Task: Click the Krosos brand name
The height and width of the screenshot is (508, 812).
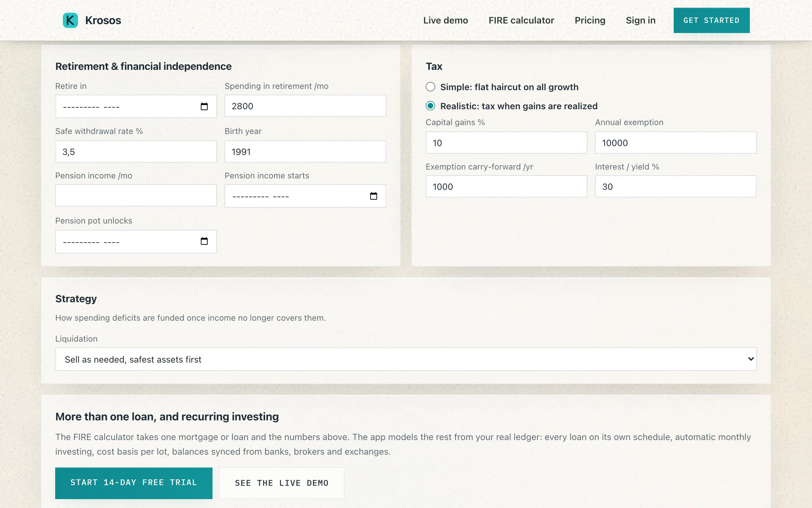Action: coord(103,20)
